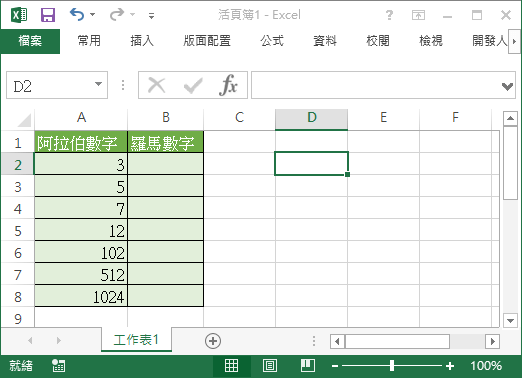Viewport: 522px width, 378px height.
Task: Undo the last action
Action: click(77, 15)
